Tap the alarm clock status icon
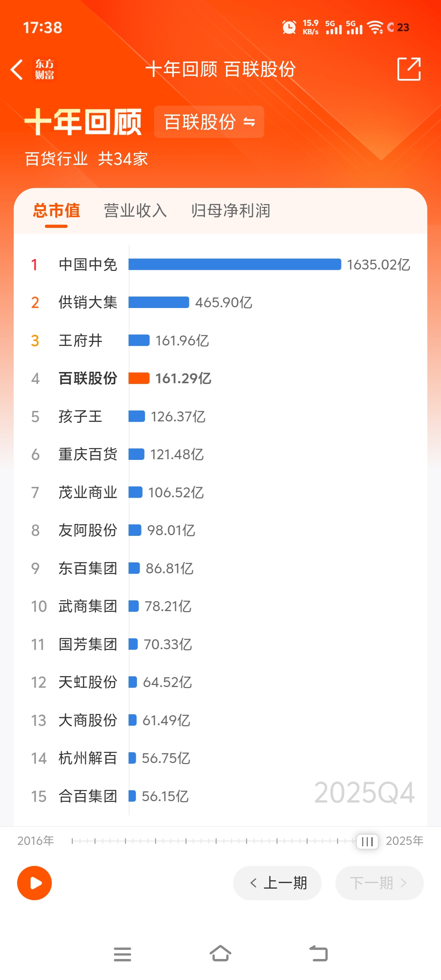Viewport: 441px width, 980px height. point(289,27)
